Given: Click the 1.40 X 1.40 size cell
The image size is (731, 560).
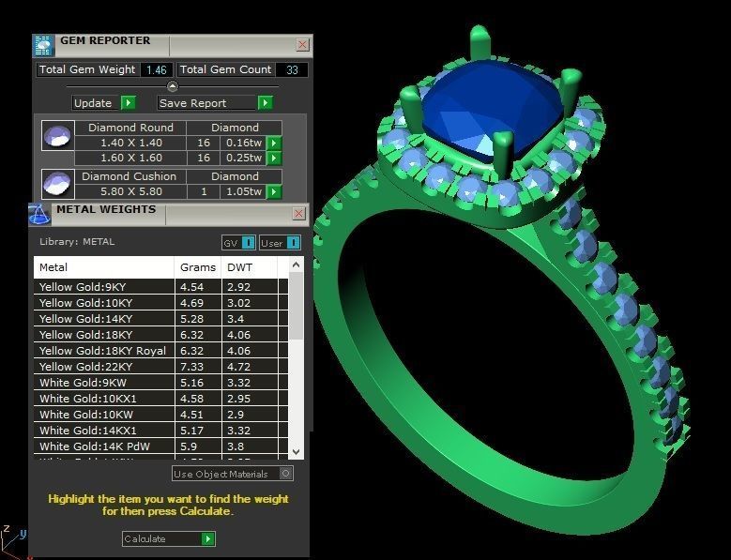Looking at the screenshot, I should (x=131, y=143).
